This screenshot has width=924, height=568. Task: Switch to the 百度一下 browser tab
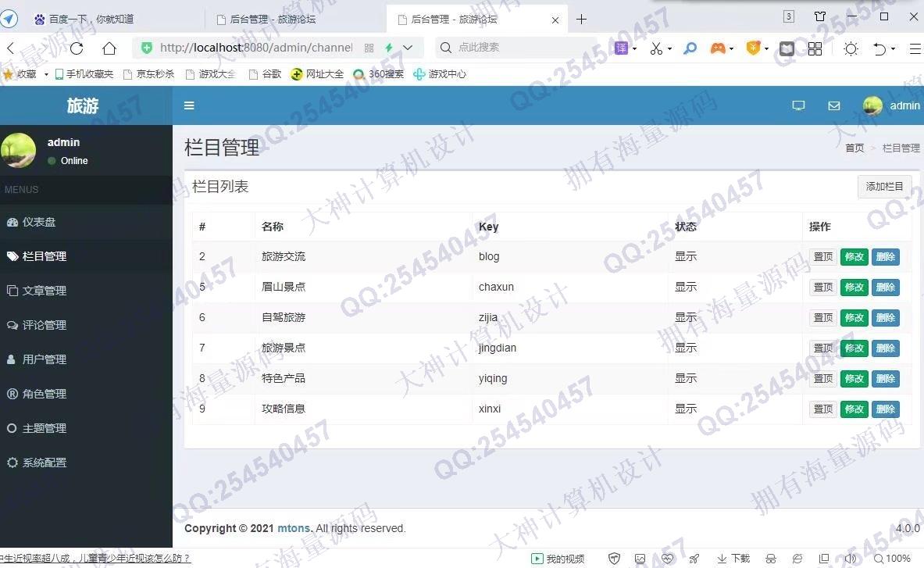coord(91,20)
